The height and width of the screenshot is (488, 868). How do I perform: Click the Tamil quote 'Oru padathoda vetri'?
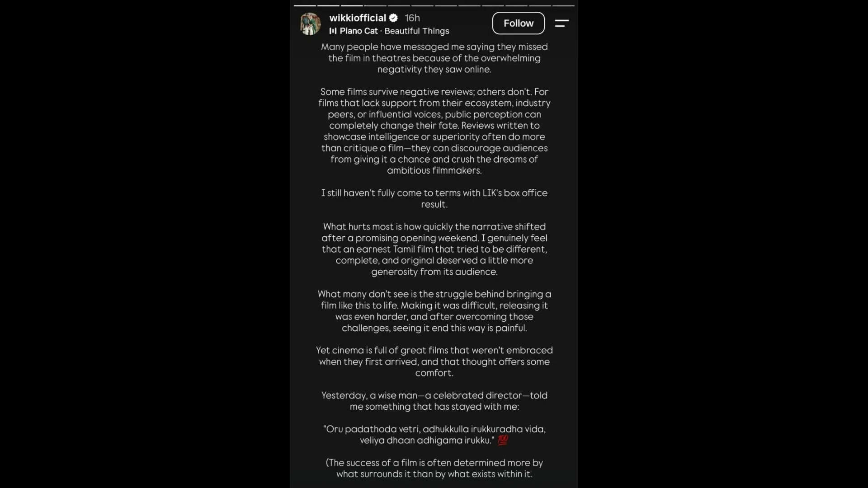434,435
